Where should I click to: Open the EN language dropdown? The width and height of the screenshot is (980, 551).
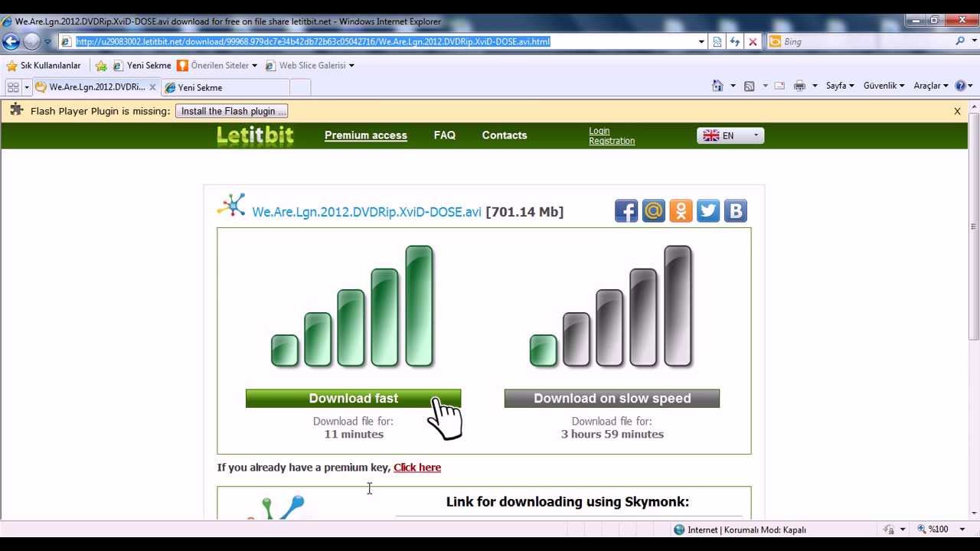(x=730, y=135)
